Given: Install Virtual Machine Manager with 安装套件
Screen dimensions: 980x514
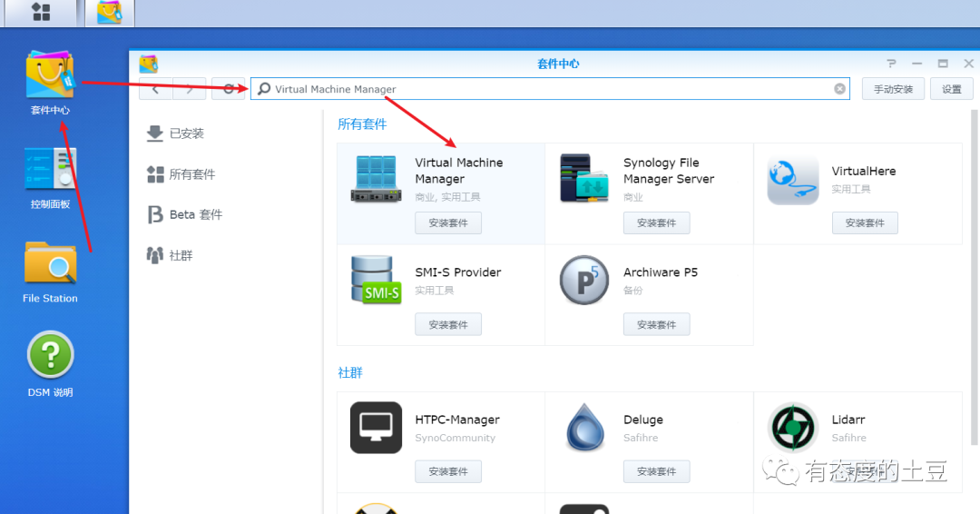Looking at the screenshot, I should coord(448,223).
